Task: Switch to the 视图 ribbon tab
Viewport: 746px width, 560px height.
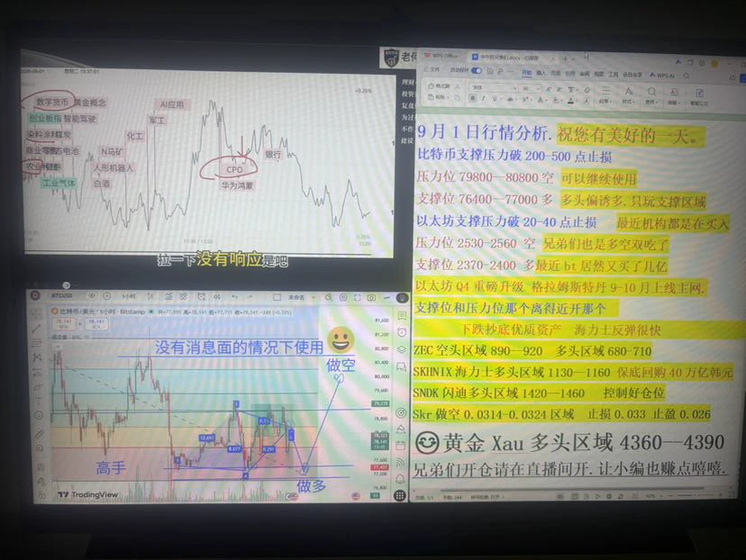Action: point(598,74)
